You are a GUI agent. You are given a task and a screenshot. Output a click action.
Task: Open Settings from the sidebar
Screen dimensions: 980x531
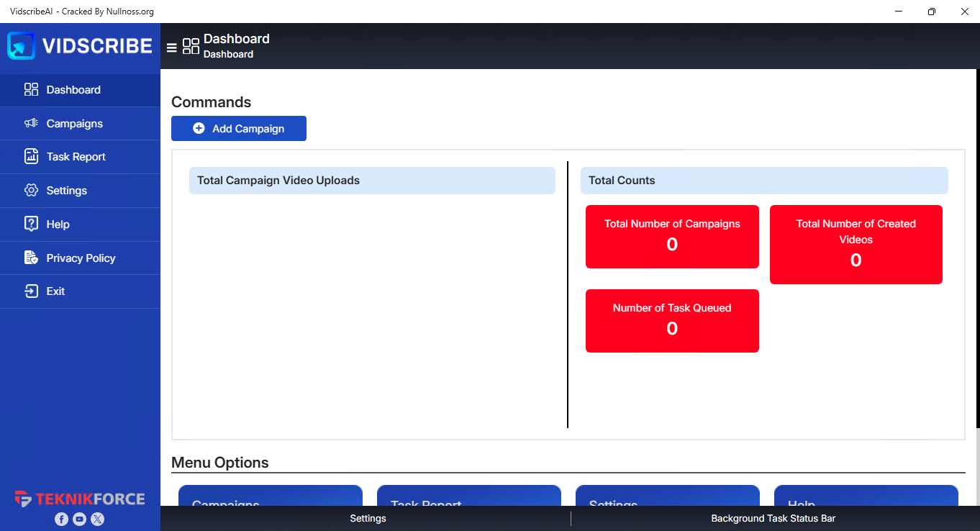pos(80,191)
